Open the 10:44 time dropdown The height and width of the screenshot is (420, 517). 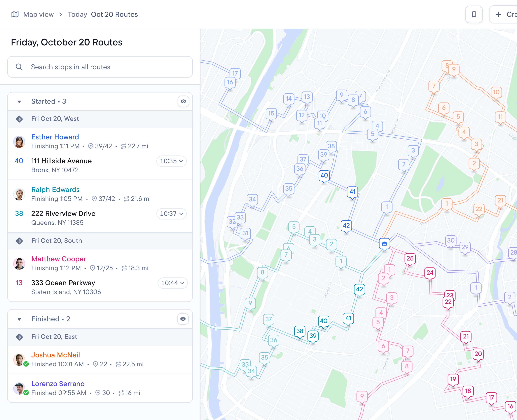(173, 283)
